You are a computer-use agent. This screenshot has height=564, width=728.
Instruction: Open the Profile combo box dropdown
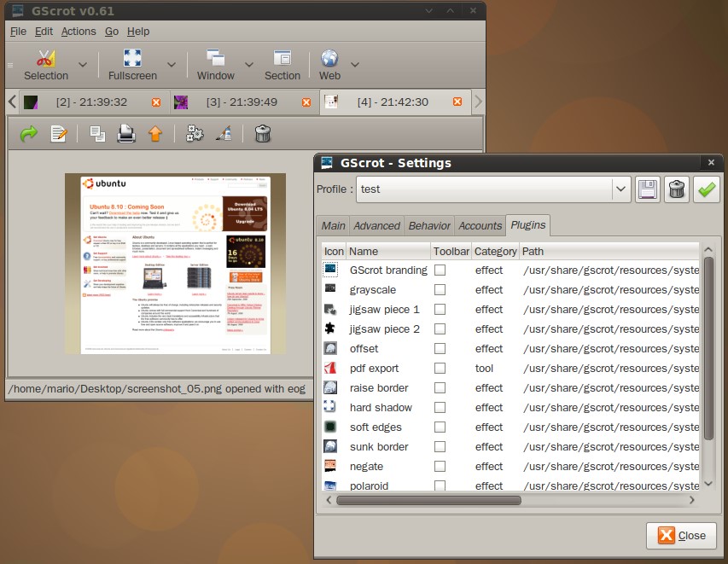coord(620,189)
